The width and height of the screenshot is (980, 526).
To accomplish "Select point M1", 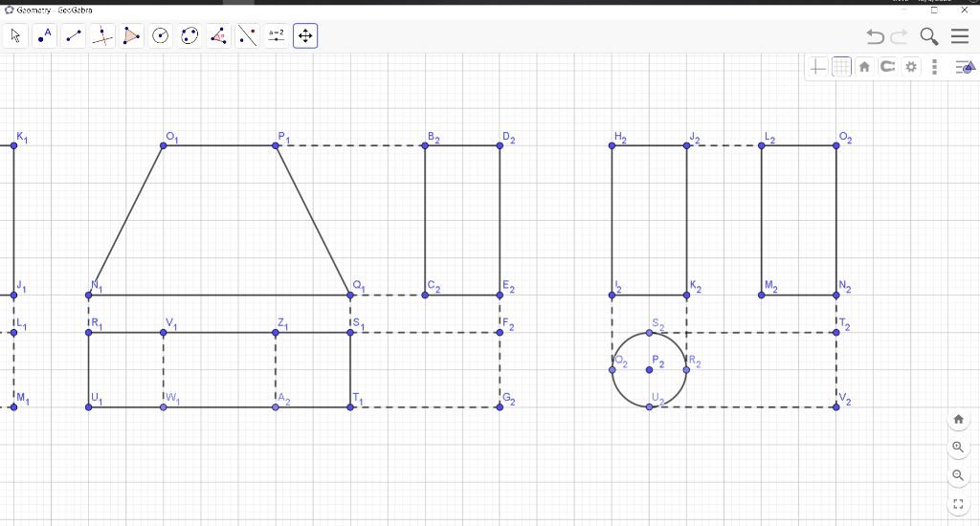I will coord(13,407).
